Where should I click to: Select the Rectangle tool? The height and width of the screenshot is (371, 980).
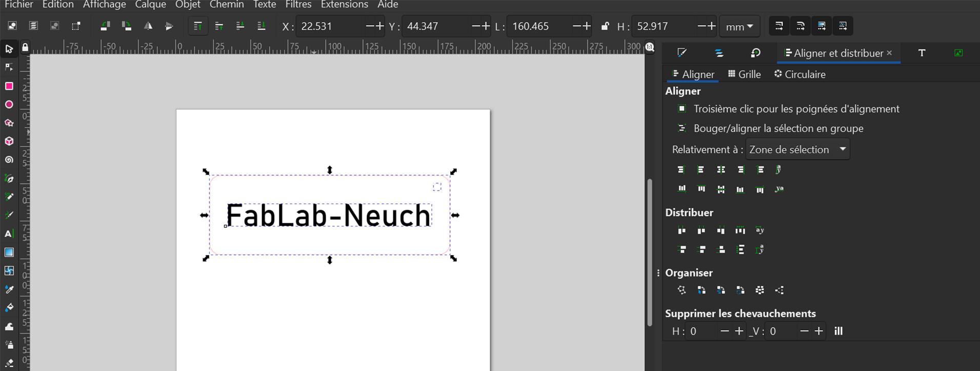click(x=9, y=86)
